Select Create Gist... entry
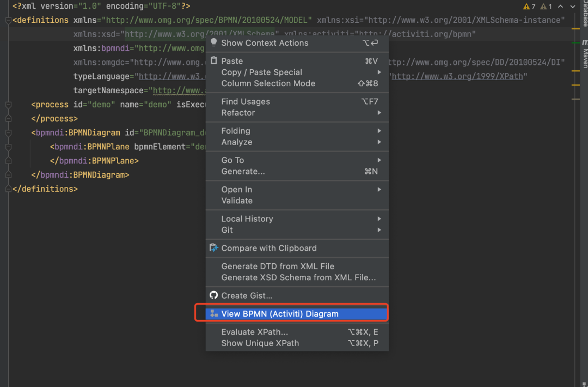The image size is (588, 387). click(297, 295)
